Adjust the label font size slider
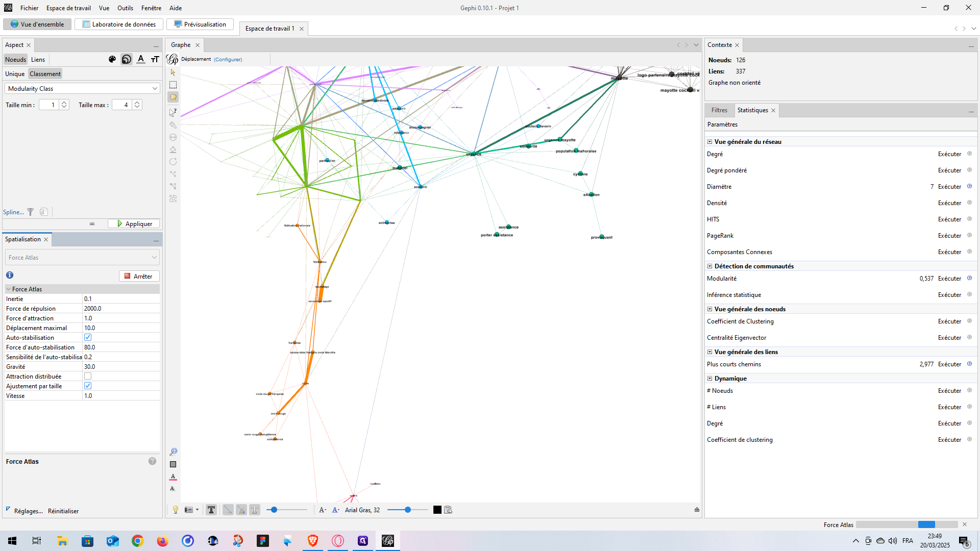The image size is (980, 551). pyautogui.click(x=408, y=510)
